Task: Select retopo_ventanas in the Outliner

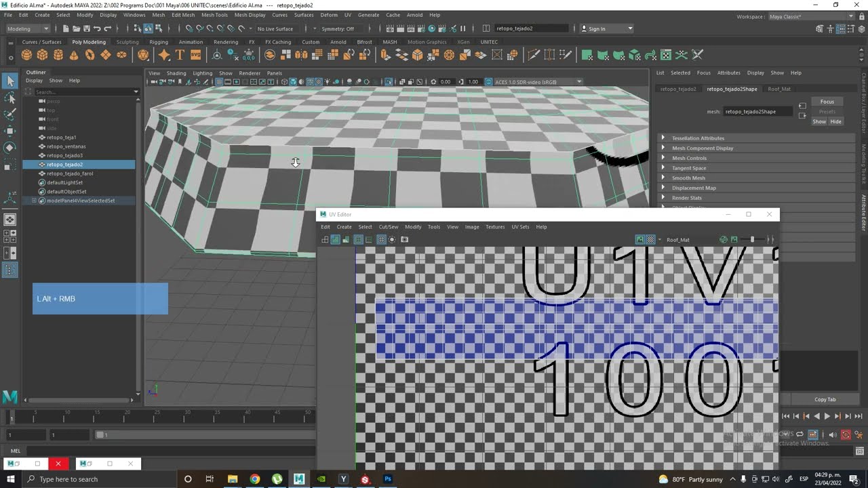Action: (66, 146)
